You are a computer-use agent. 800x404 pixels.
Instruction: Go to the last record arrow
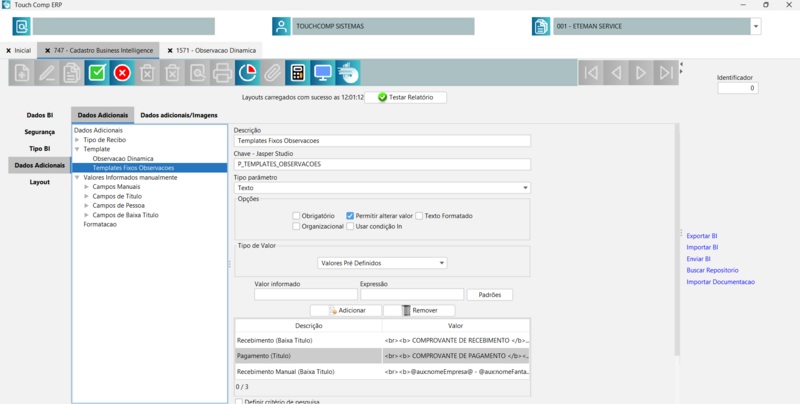tap(666, 72)
